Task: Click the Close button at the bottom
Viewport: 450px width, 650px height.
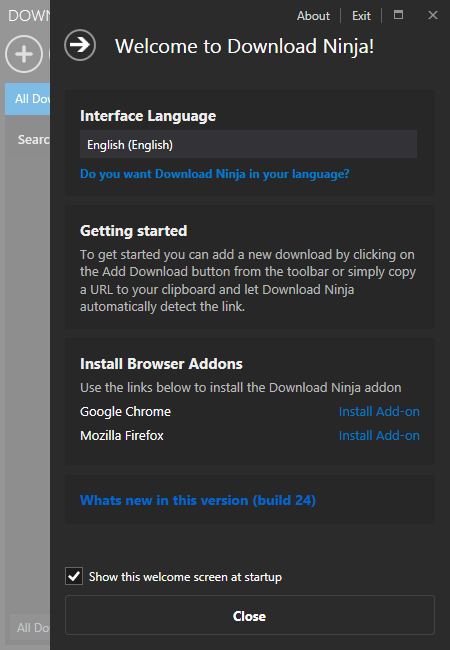Action: tap(250, 615)
